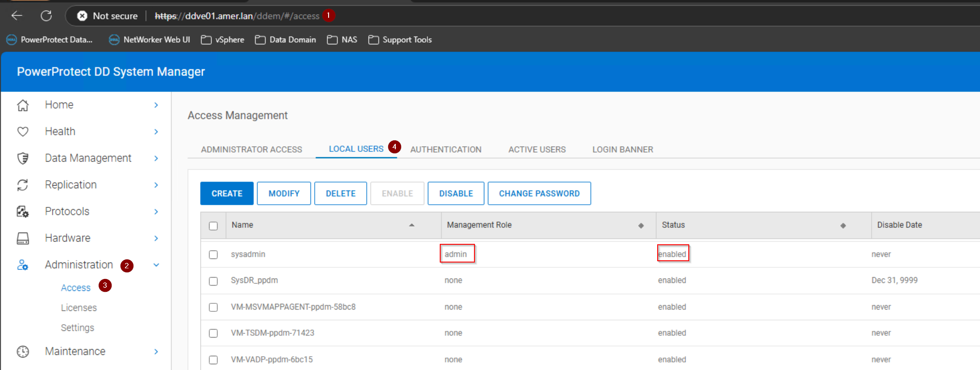980x370 pixels.
Task: Click the Create user button
Action: [x=227, y=193]
